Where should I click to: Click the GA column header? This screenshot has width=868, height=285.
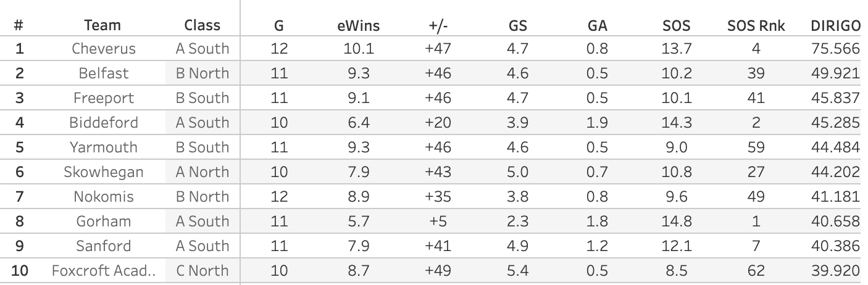click(x=597, y=25)
